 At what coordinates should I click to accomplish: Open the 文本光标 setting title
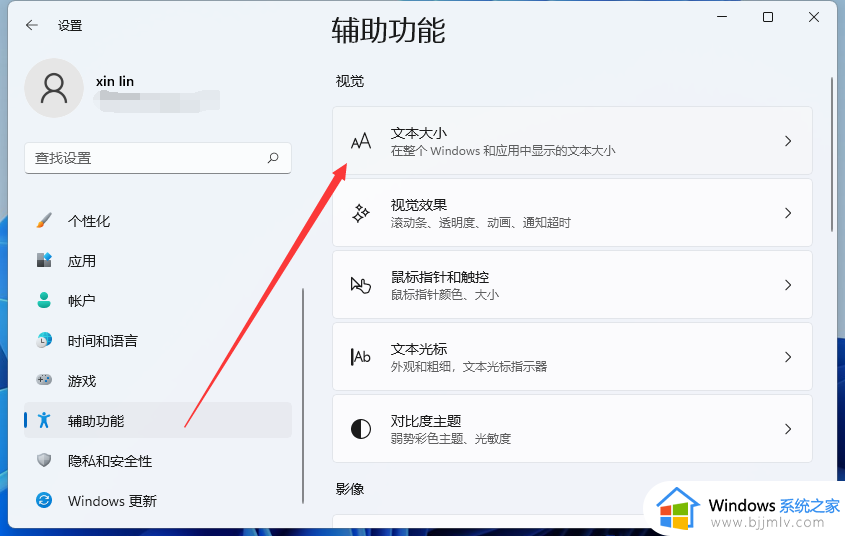coord(419,349)
